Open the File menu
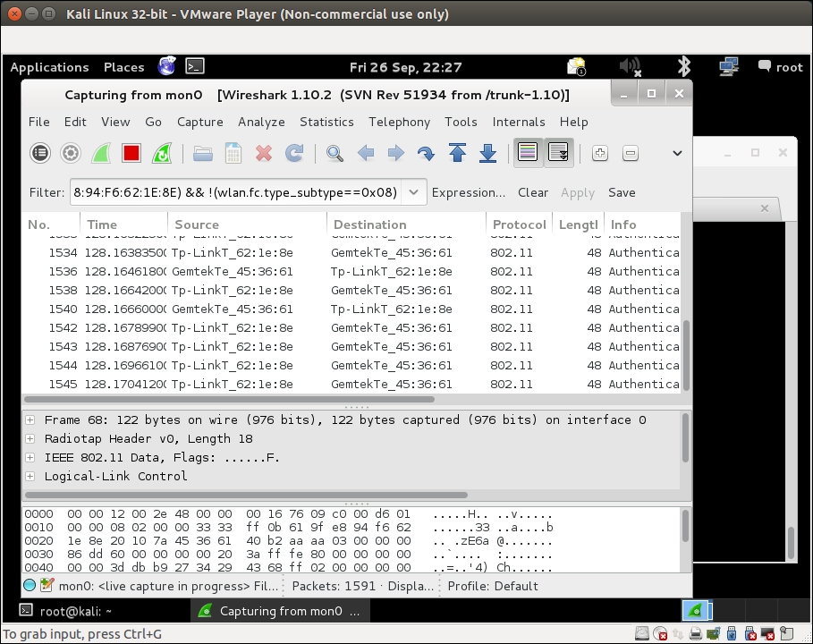Viewport: 813px width, 644px height. pos(38,122)
